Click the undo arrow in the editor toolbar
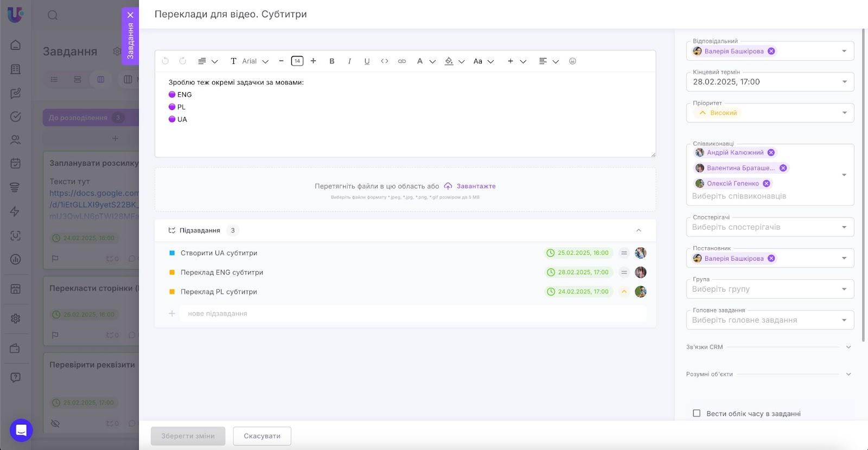 tap(165, 61)
